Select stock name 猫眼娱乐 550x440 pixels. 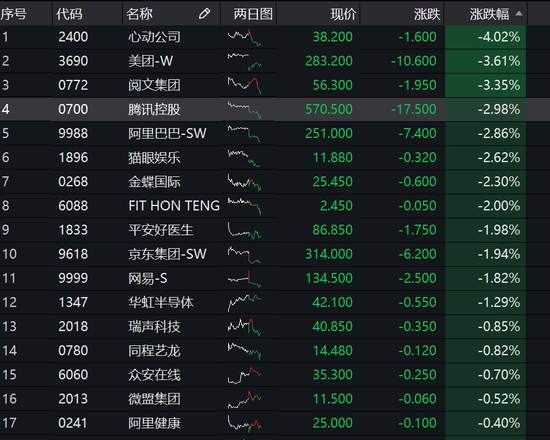point(154,158)
